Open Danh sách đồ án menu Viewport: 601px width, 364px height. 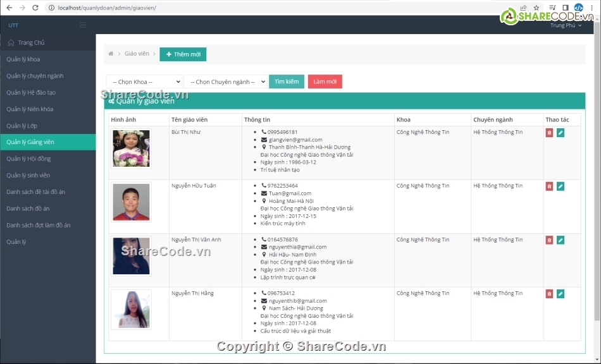(x=48, y=209)
